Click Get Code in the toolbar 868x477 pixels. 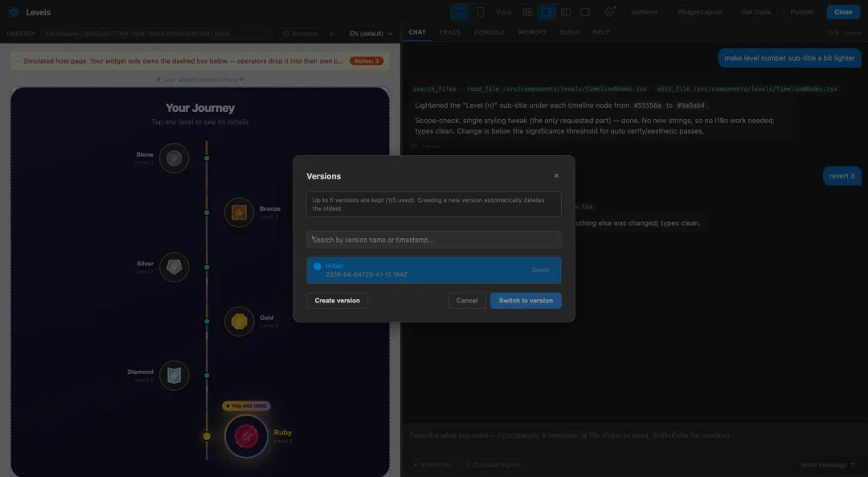[756, 11]
